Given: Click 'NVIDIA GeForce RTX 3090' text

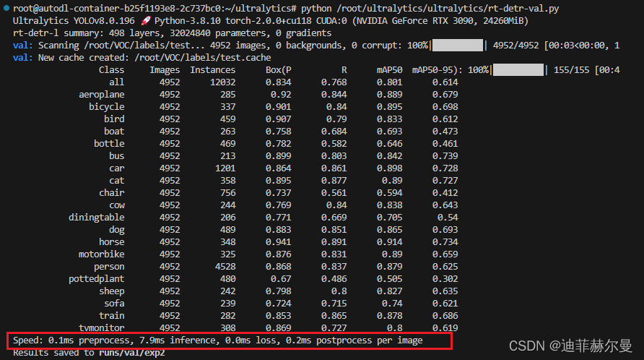Looking at the screenshot, I should click(x=414, y=20).
